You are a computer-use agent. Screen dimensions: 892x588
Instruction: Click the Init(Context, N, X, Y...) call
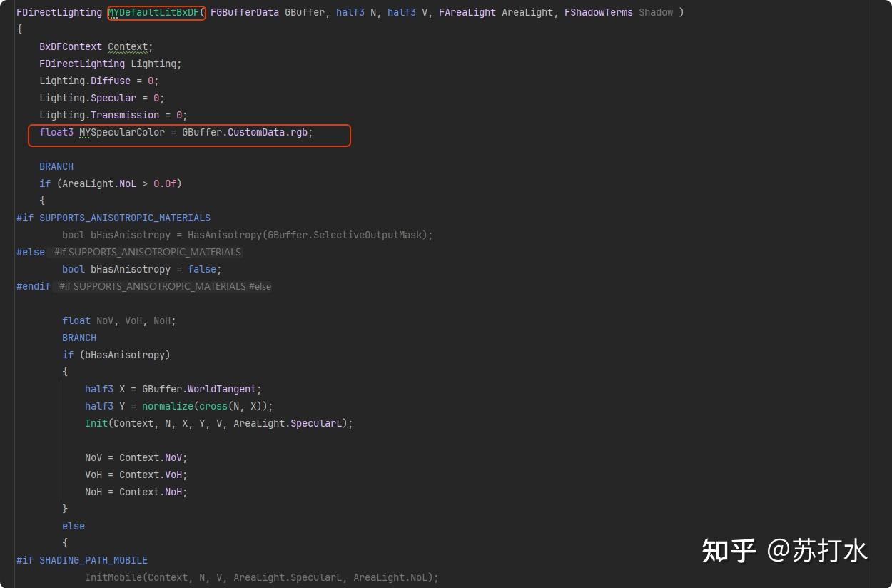(x=219, y=423)
